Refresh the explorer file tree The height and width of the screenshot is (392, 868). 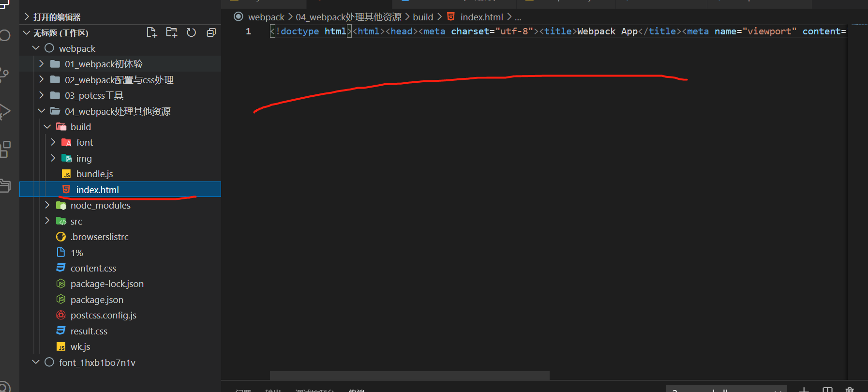(x=192, y=32)
